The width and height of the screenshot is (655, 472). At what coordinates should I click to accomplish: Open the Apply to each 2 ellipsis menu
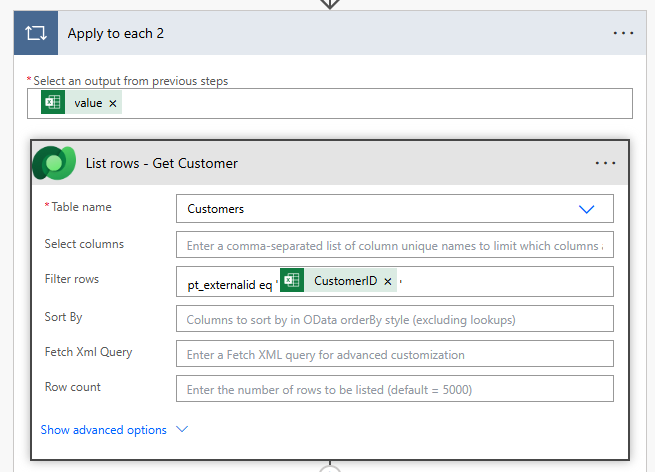pos(623,33)
